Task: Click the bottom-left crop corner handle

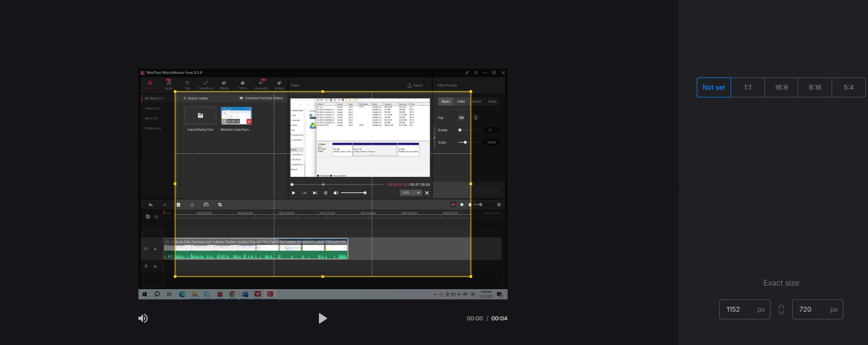Action: click(175, 276)
